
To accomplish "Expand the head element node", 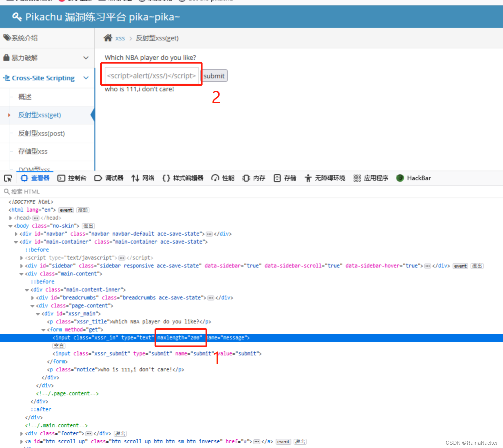I will point(11,218).
